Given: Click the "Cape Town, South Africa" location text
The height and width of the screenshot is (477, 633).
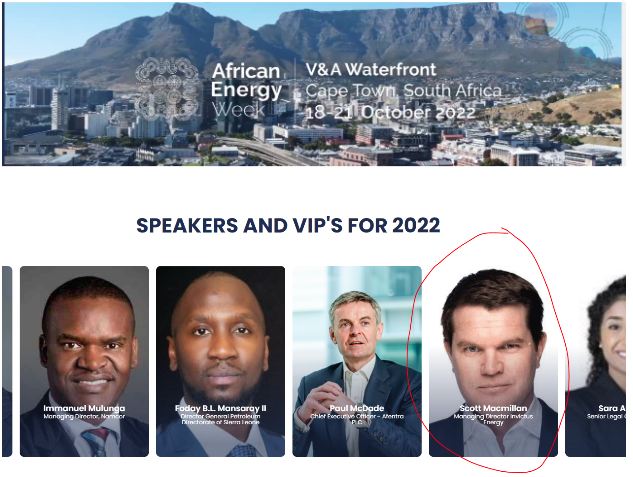Looking at the screenshot, I should tap(403, 90).
